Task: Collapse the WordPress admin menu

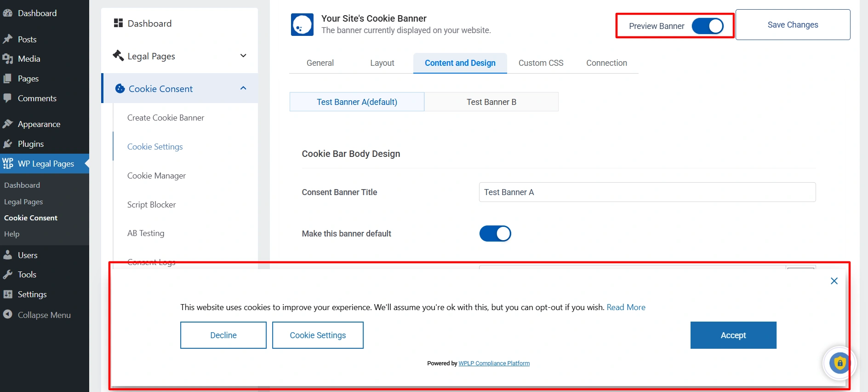Action: 37,315
